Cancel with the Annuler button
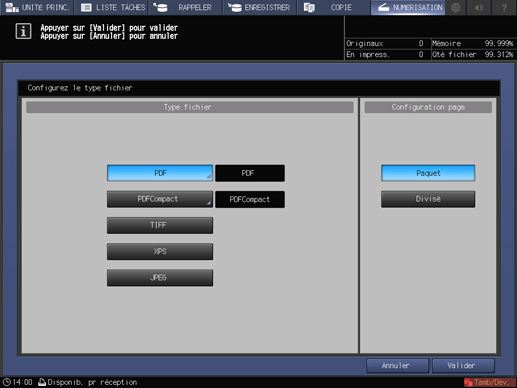Screen dimensions: 517x388 397,366
